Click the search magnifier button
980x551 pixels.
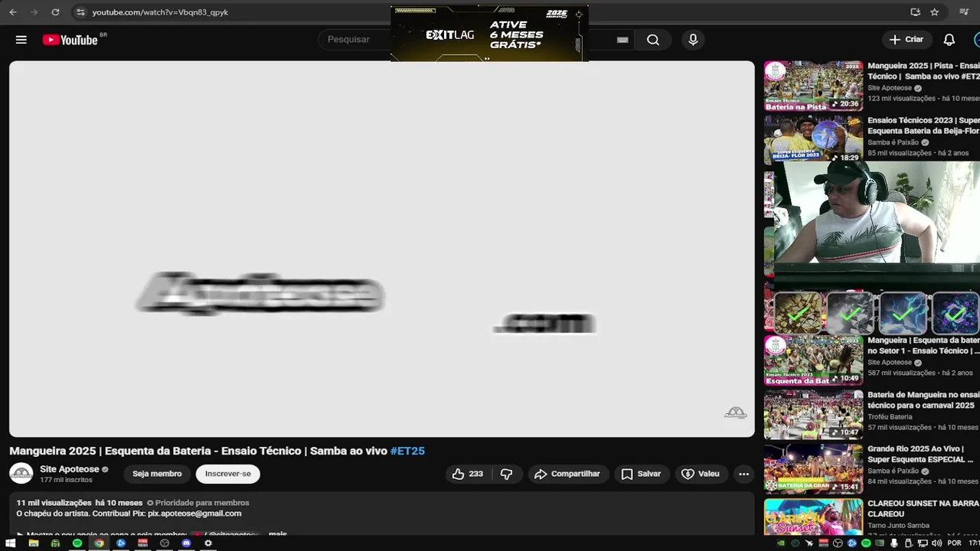pyautogui.click(x=653, y=40)
